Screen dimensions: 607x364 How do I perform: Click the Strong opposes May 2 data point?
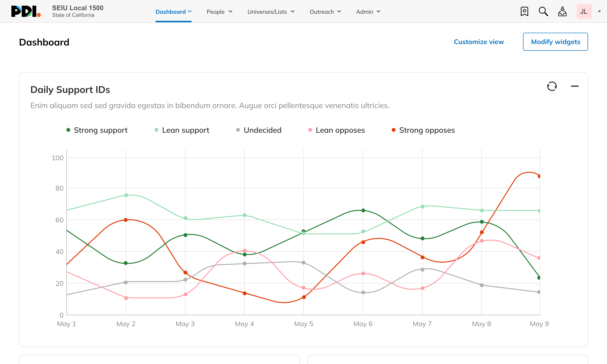pos(126,220)
